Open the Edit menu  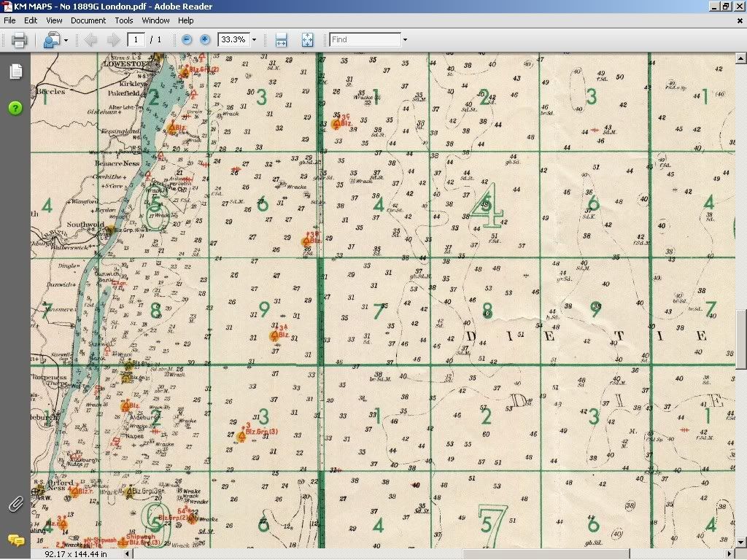pyautogui.click(x=31, y=20)
